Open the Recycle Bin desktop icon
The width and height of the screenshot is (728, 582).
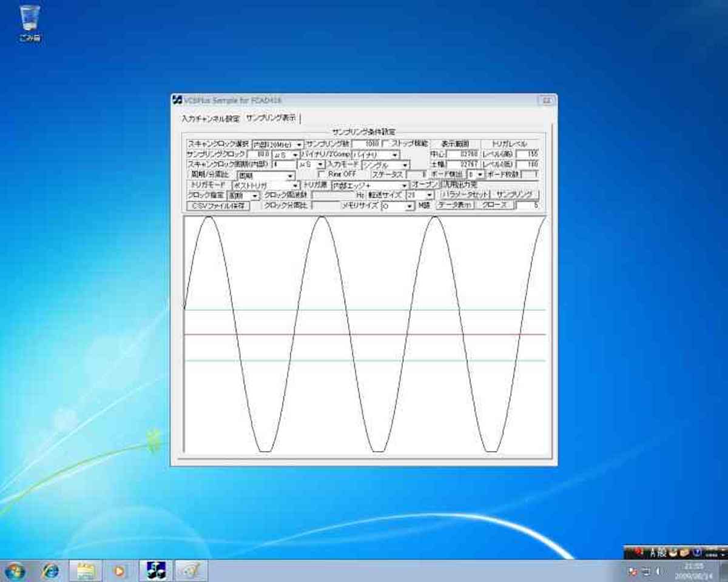(30, 24)
